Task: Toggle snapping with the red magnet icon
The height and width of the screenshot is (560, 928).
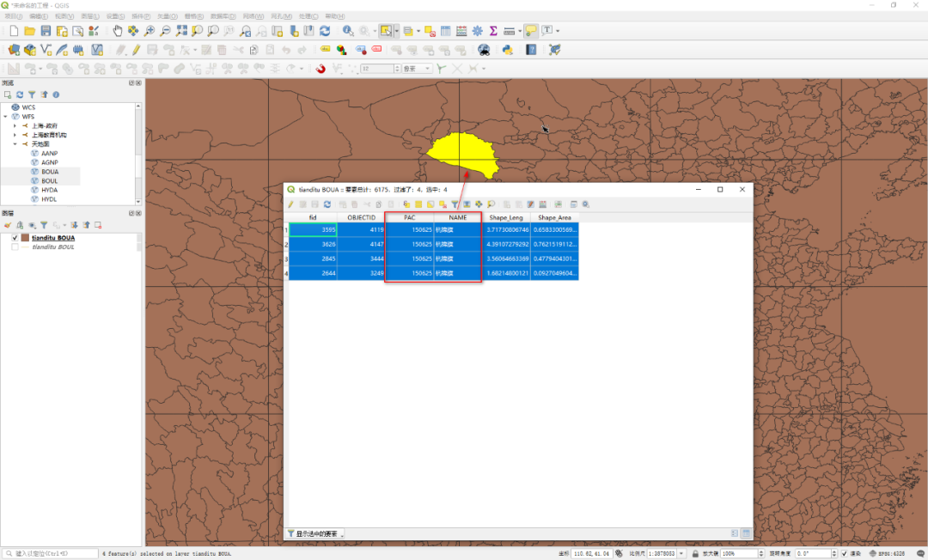Action: coord(321,69)
